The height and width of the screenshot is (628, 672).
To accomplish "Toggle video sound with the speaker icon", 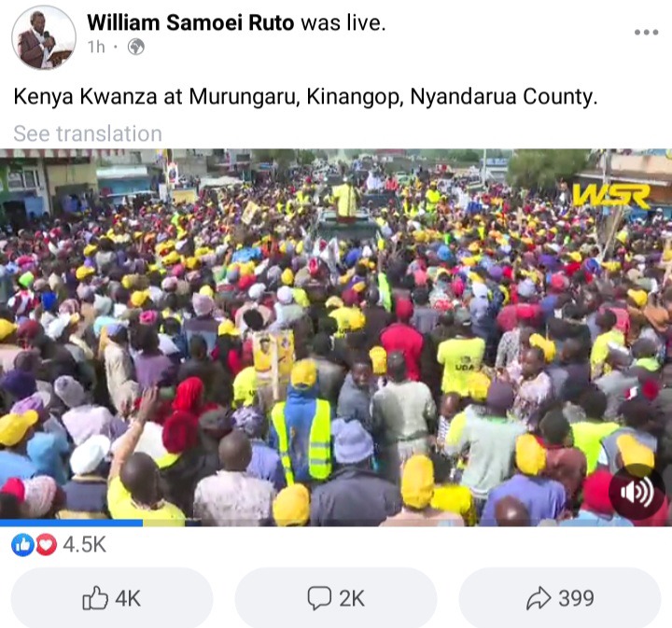I will pyautogui.click(x=637, y=493).
